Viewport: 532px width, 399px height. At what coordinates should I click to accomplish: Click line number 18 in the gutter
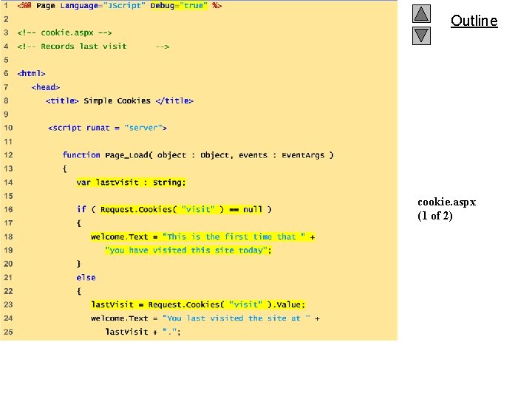coord(8,236)
